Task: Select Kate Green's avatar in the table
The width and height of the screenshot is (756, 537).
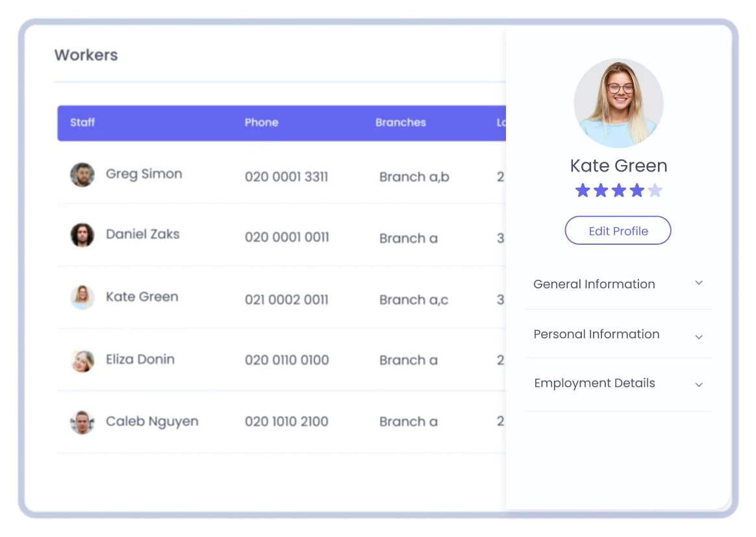Action: [x=82, y=297]
